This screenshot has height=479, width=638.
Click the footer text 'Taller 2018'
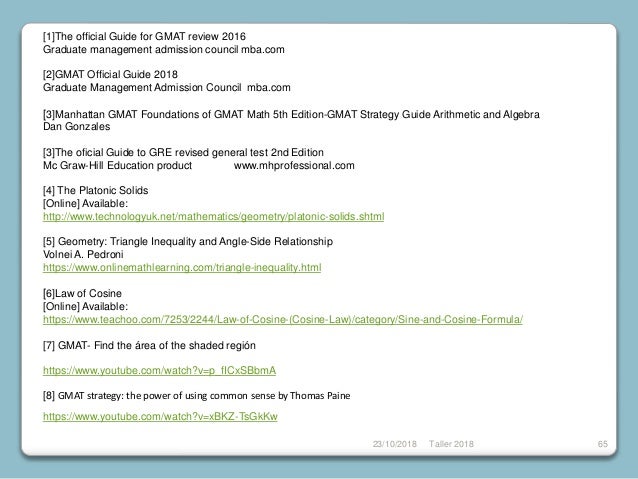(x=451, y=444)
